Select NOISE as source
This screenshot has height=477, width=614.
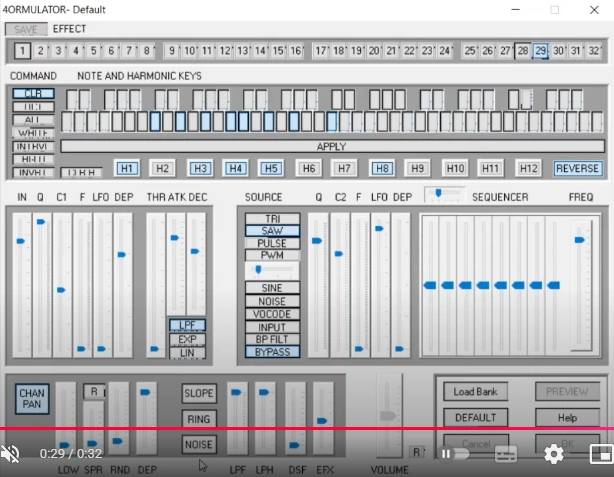tap(273, 301)
